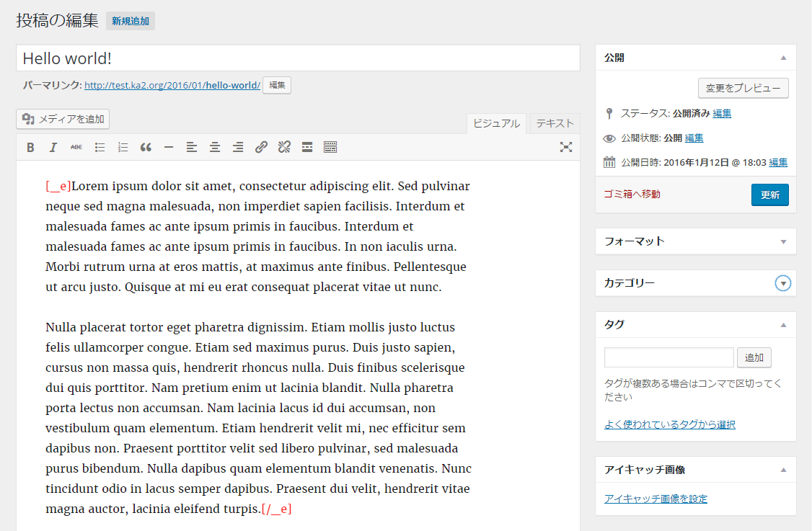Focus the tag input field

click(x=668, y=357)
